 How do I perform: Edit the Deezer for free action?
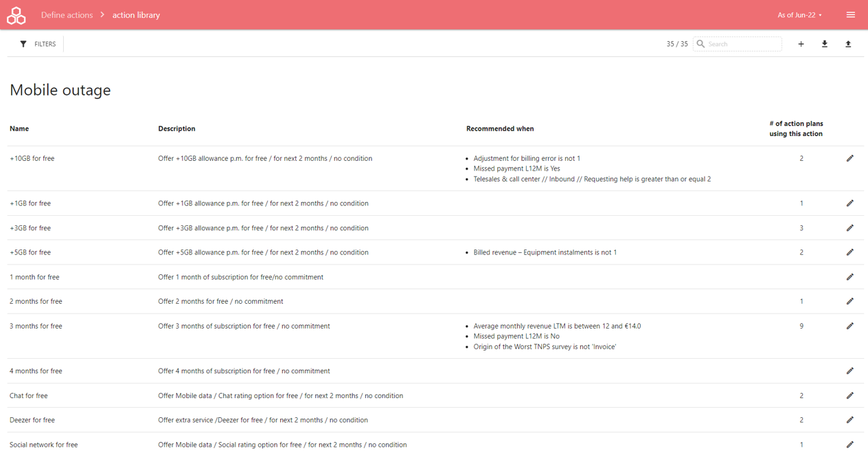click(850, 420)
